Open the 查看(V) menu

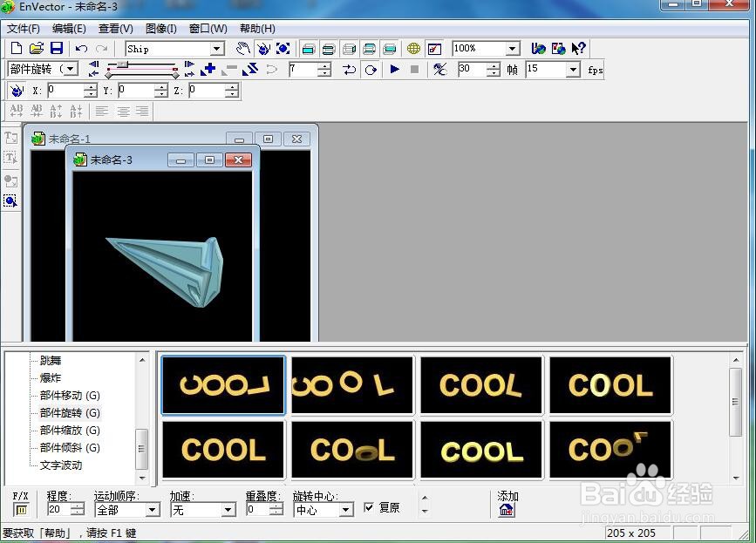click(116, 29)
